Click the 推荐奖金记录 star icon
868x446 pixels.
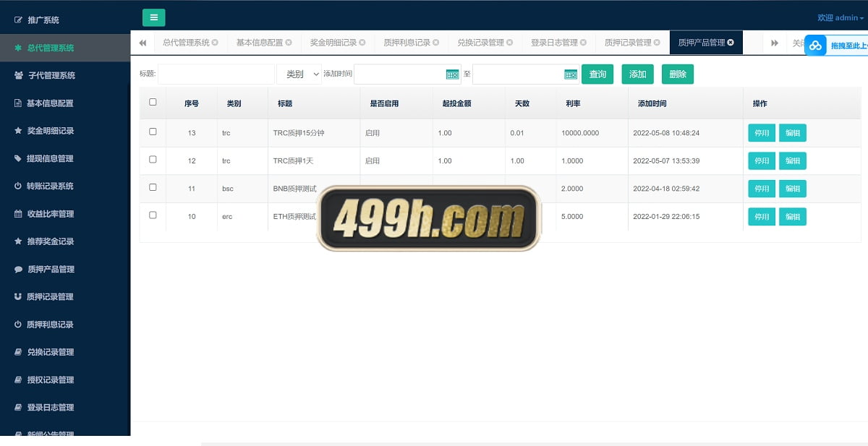point(18,241)
